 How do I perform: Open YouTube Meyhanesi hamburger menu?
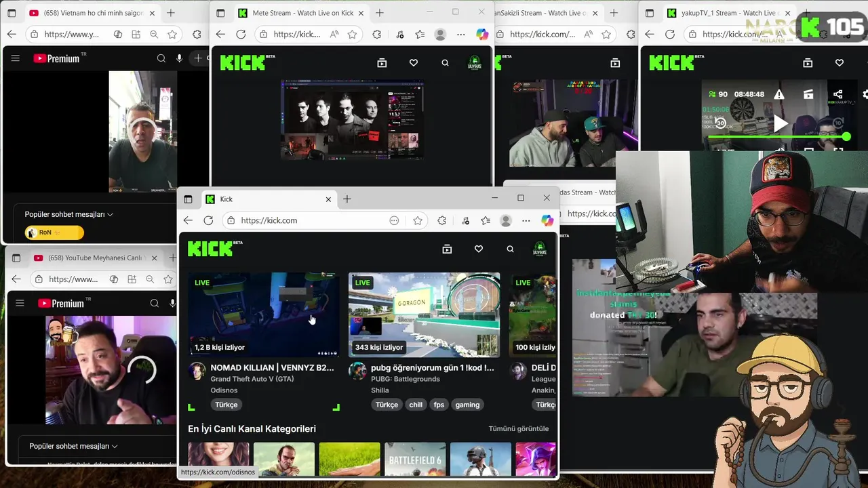click(20, 304)
